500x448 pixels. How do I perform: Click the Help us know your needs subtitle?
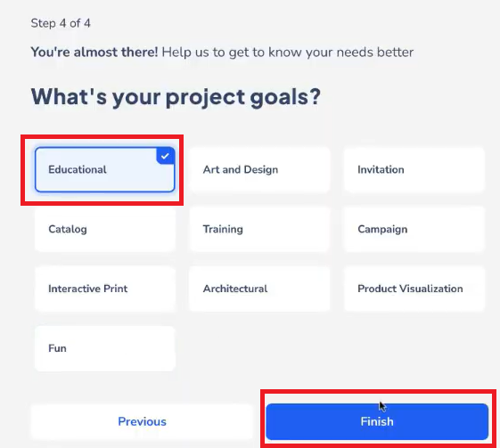point(288,53)
